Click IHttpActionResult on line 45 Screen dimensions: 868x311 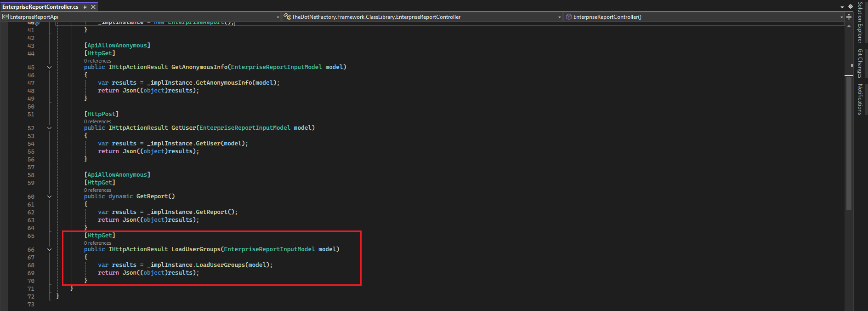point(138,67)
